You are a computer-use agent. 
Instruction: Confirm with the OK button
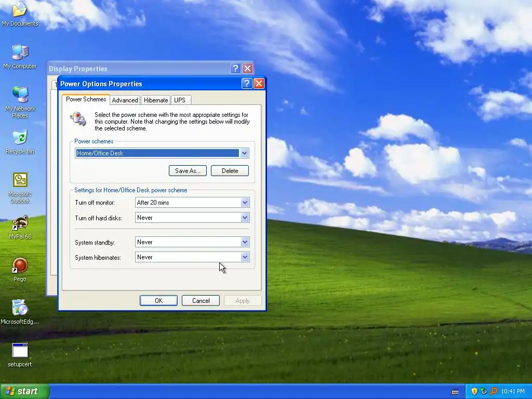click(x=158, y=301)
